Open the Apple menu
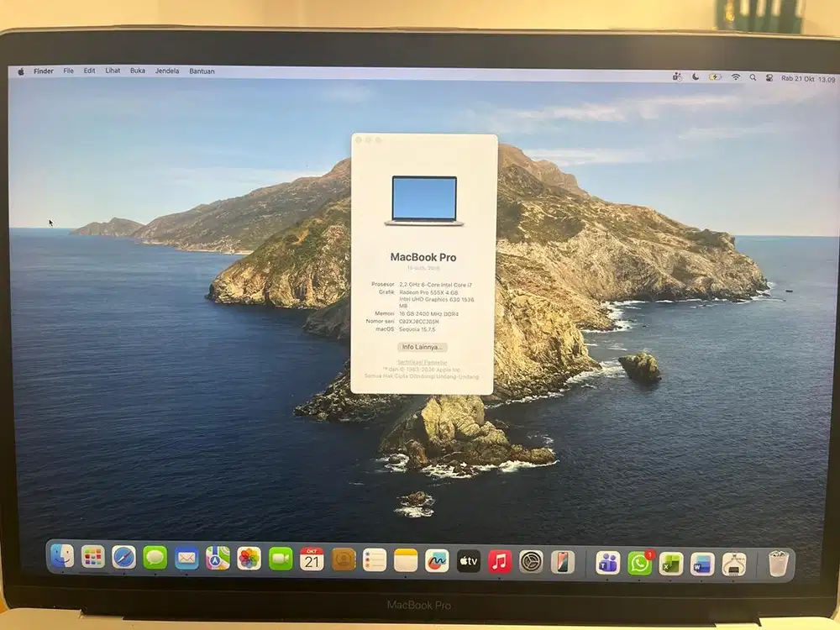This screenshot has height=630, width=840. point(21,71)
